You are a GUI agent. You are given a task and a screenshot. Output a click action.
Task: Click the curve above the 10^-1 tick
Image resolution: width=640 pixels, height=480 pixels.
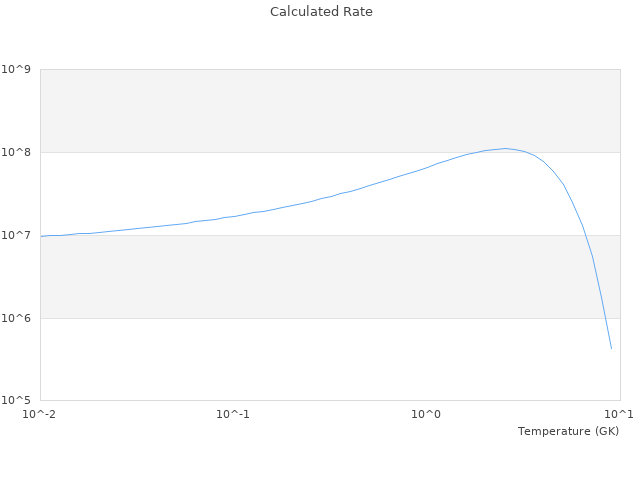pyautogui.click(x=233, y=216)
